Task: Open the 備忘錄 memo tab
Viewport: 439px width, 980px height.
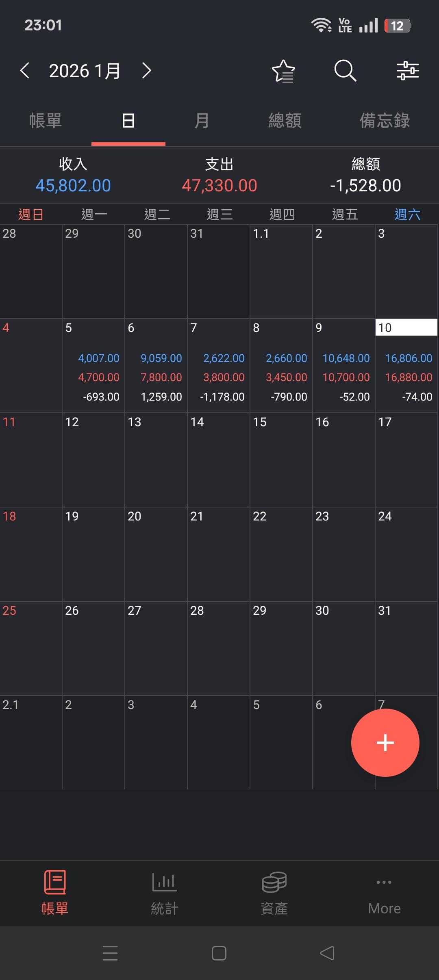Action: tap(385, 121)
